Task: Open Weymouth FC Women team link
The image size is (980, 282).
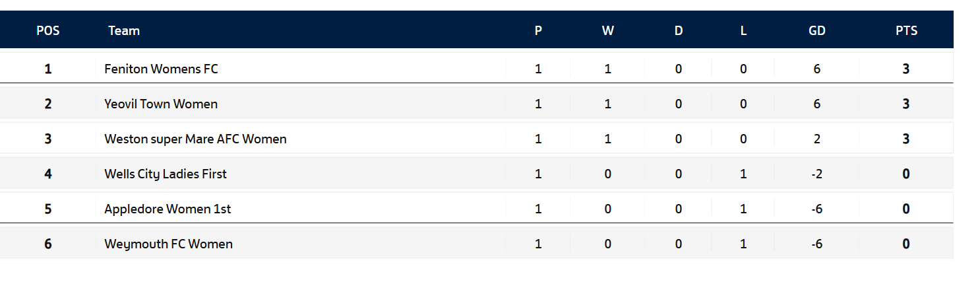Action: pyautogui.click(x=168, y=244)
